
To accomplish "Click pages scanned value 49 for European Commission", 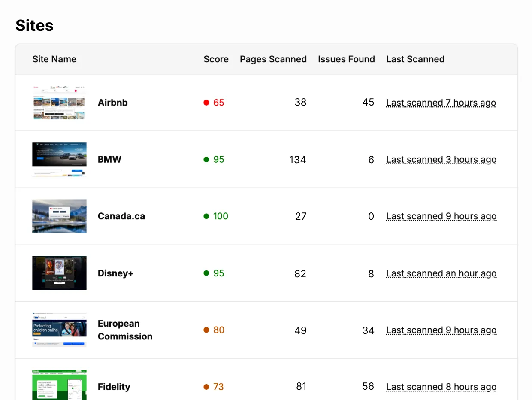I will 301,330.
